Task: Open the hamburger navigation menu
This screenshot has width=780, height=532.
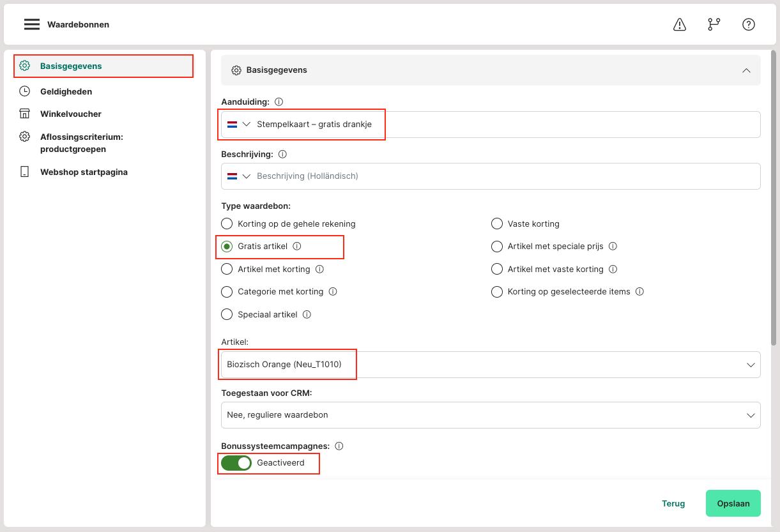Action: point(32,24)
